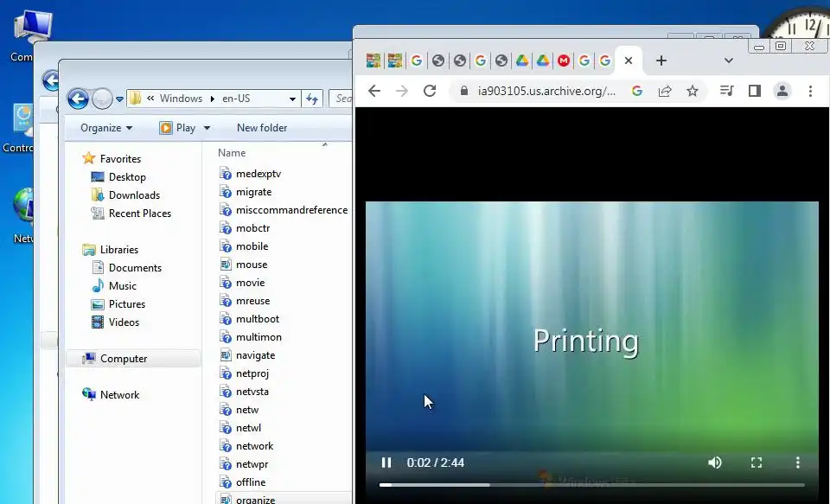
Task: Select the netproj file
Action: [x=252, y=373]
